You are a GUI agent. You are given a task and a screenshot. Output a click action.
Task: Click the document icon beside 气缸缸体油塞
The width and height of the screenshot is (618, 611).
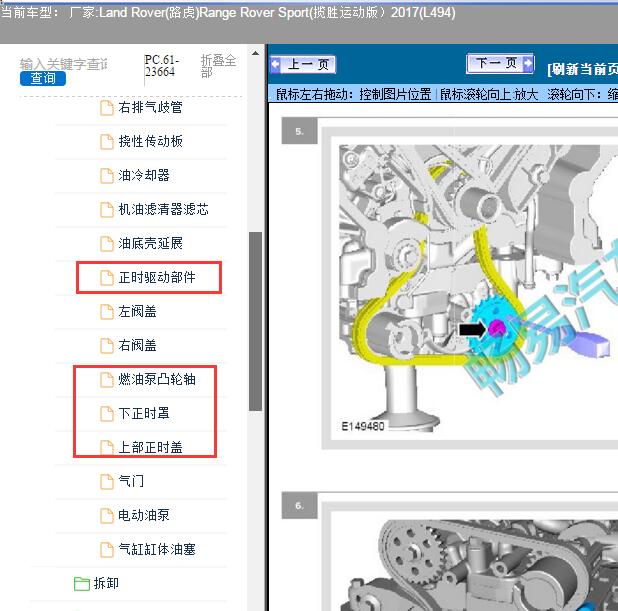[x=107, y=550]
